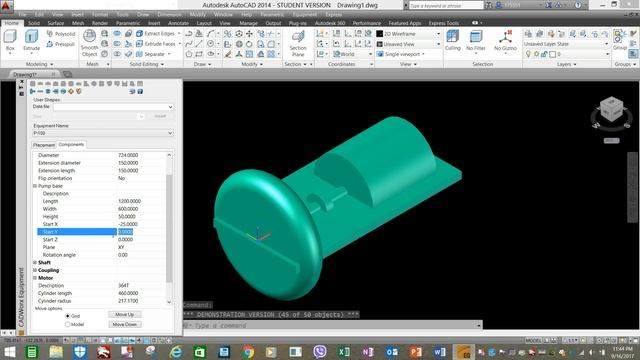Click the layer color swatch square

[553, 54]
